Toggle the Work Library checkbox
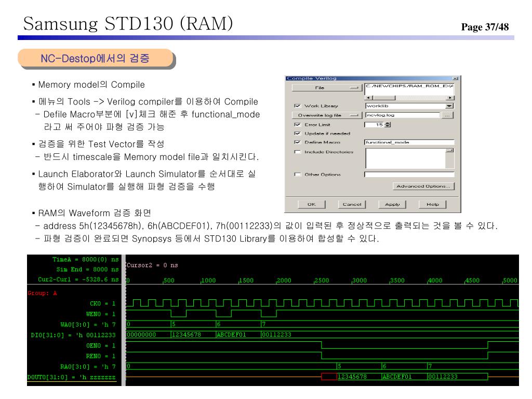Screen dimensions: 532x399 (298, 106)
